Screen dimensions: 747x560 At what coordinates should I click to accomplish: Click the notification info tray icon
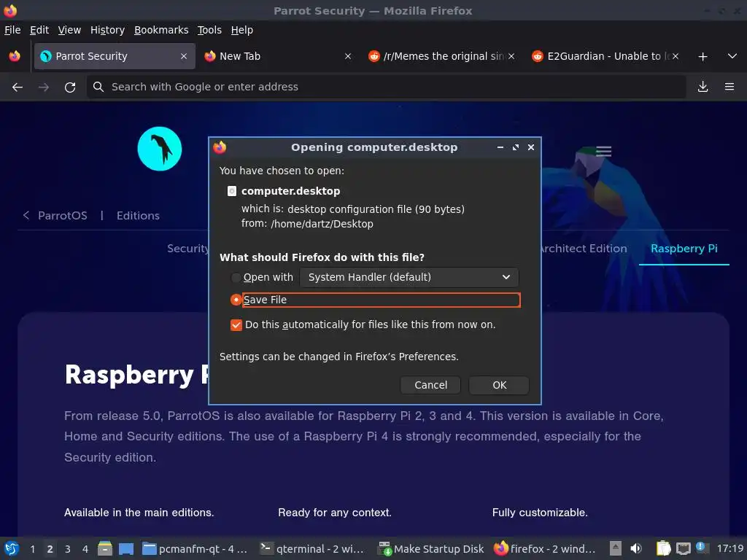[701, 547]
